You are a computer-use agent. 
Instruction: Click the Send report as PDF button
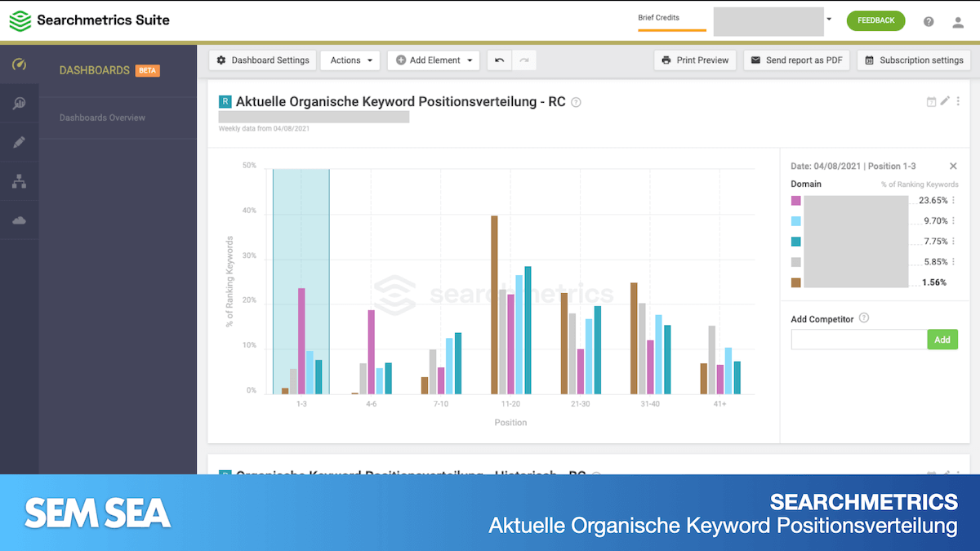click(796, 60)
